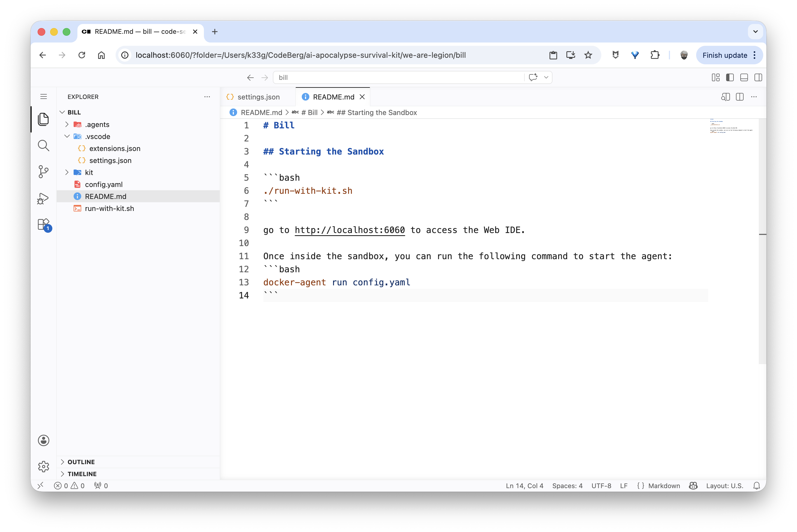797x532 pixels.
Task: Go to browser home page
Action: pos(101,55)
